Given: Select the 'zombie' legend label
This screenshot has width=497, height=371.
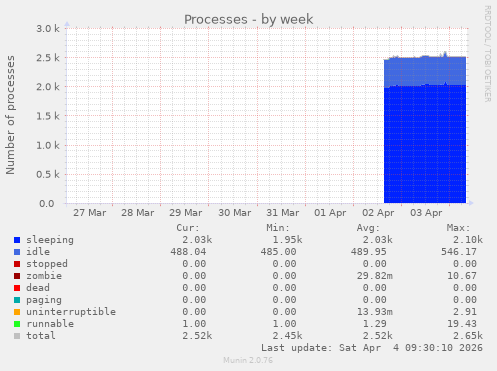Looking at the screenshot, I should pos(44,276).
